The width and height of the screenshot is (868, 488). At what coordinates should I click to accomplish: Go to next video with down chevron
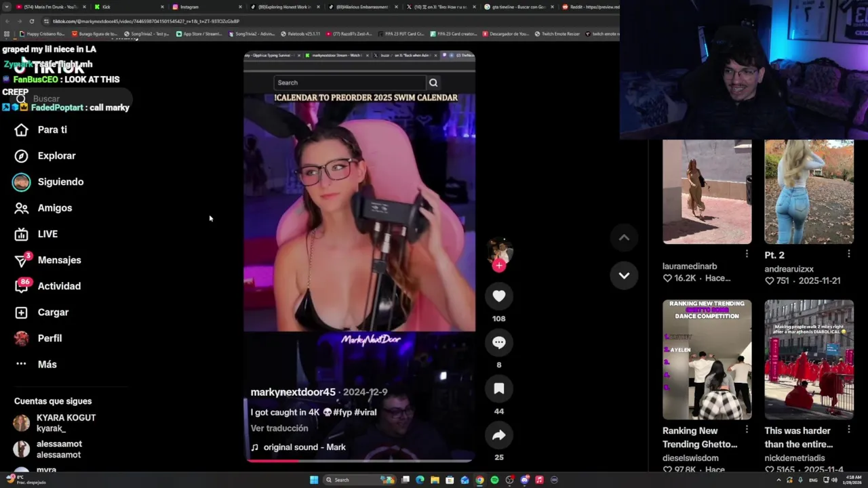coord(624,276)
